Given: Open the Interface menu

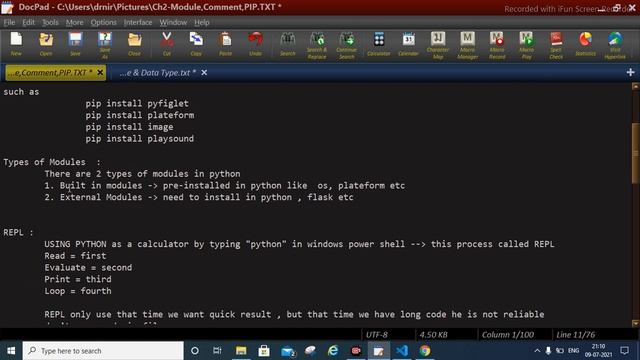Looking at the screenshot, I should coord(138,22).
